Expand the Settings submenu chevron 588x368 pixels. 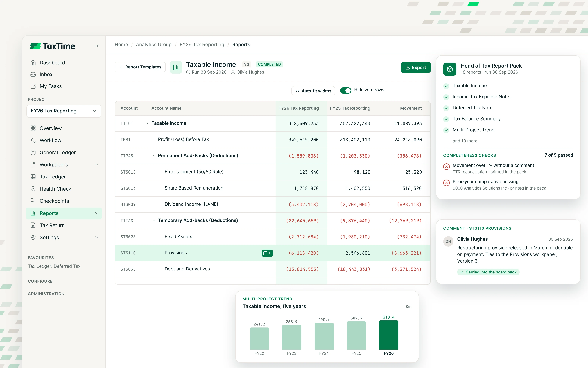tap(97, 237)
